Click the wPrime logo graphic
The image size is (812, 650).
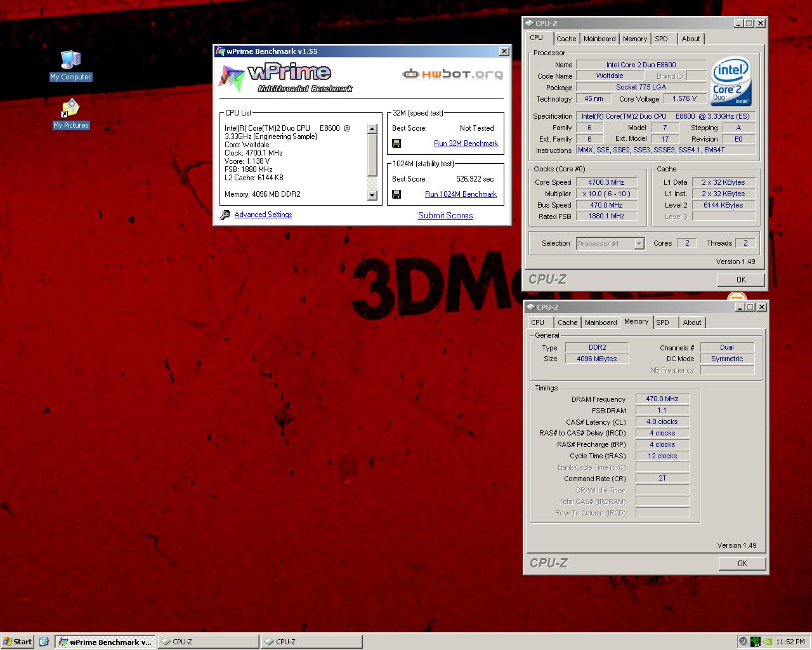click(x=285, y=78)
